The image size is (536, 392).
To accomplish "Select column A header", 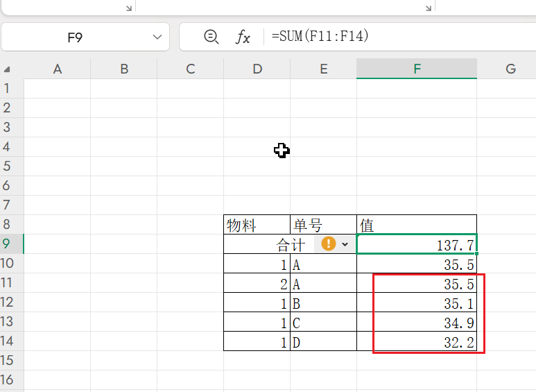I will (x=58, y=69).
